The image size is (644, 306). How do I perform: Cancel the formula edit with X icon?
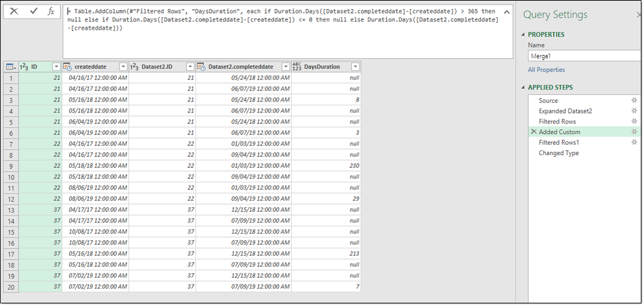click(14, 12)
